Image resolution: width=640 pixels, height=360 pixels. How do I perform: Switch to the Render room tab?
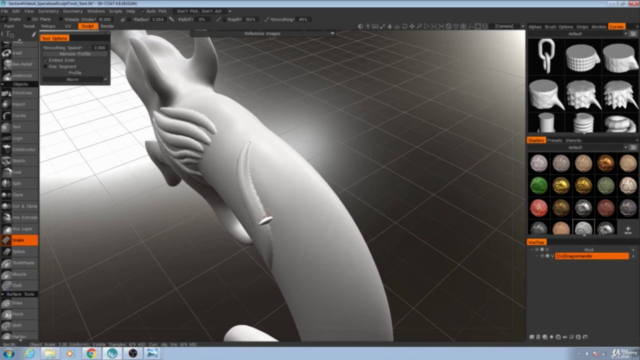[x=107, y=26]
